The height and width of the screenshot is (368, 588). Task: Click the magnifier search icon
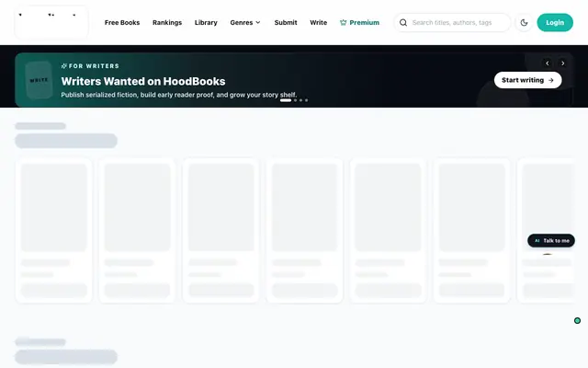tap(403, 22)
